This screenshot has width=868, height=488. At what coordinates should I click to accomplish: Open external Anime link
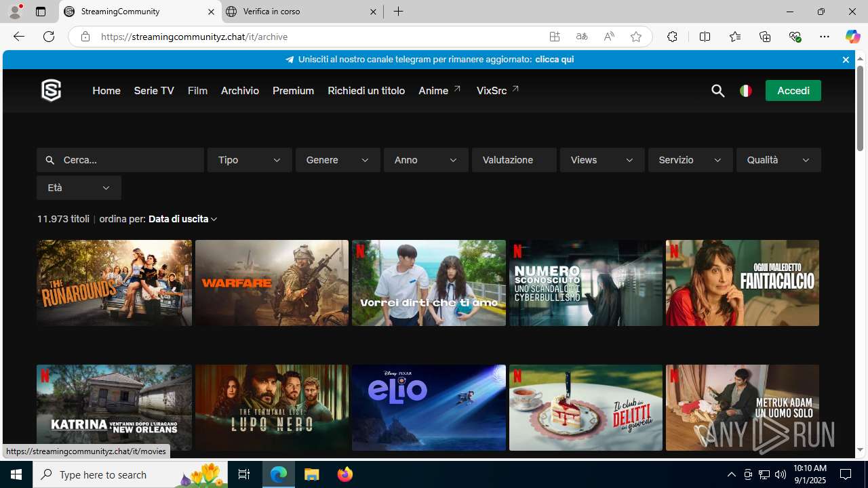pos(440,91)
